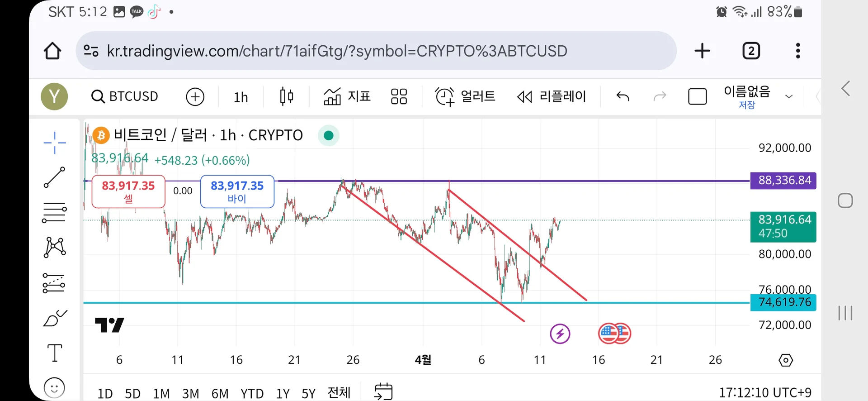
Task: Open the brush drawing tool
Action: coord(54,318)
